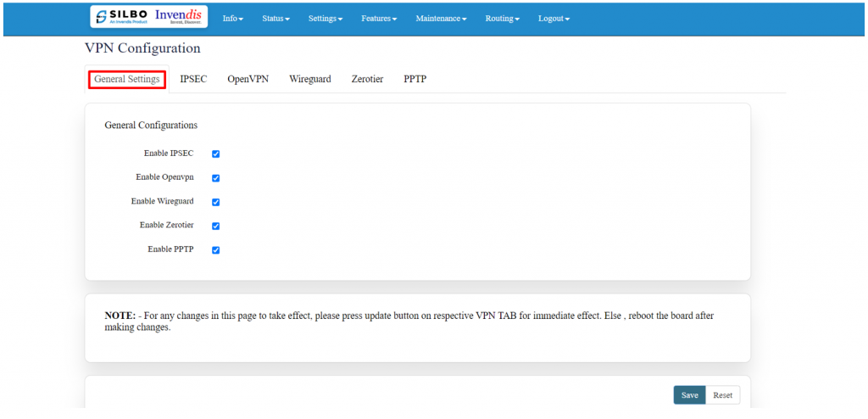Open the Settings dropdown in navbar
This screenshot has width=868, height=419.
point(325,19)
